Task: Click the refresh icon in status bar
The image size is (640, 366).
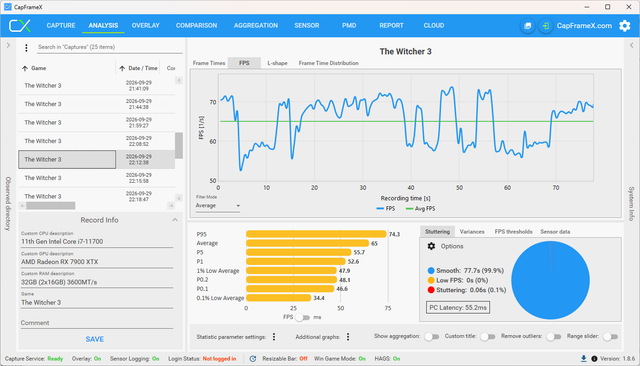Action: point(253,359)
